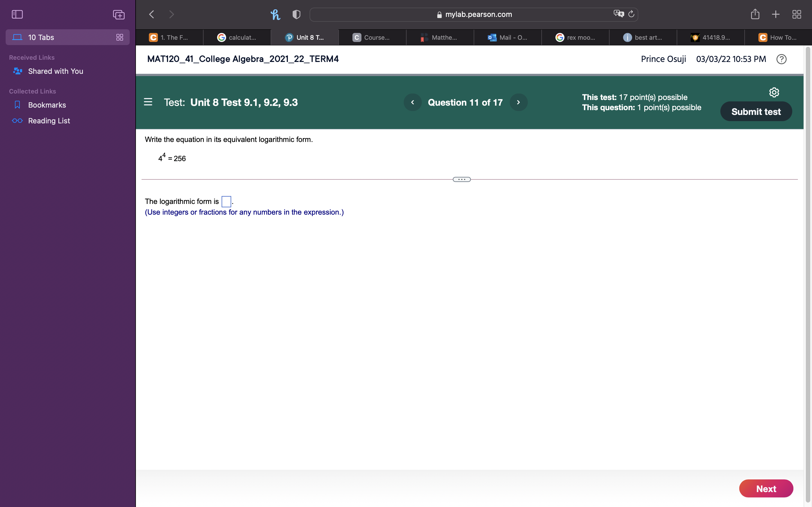Click the answer input field box
Image resolution: width=812 pixels, height=507 pixels.
coord(226,201)
